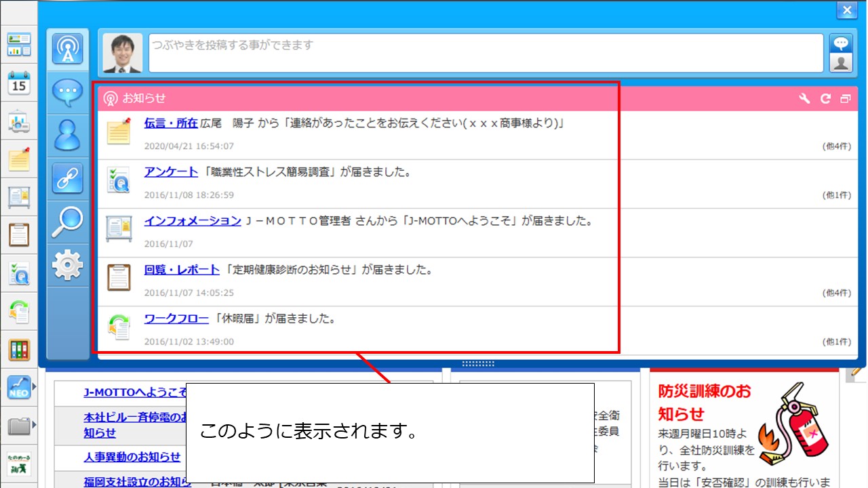
Task: Refresh the お知らせ list
Action: click(x=825, y=98)
